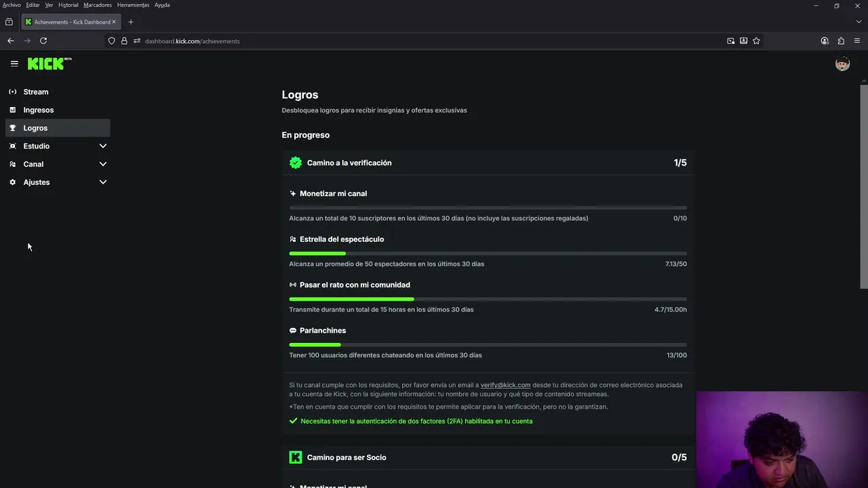Expand the Ajustes sidebar section
This screenshot has width=868, height=488.
pos(103,182)
